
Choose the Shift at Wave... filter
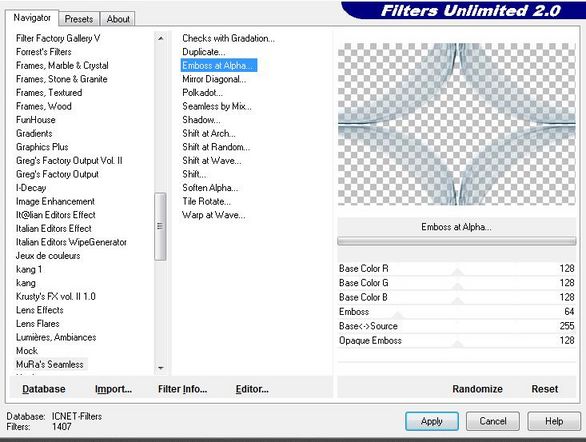tap(212, 161)
